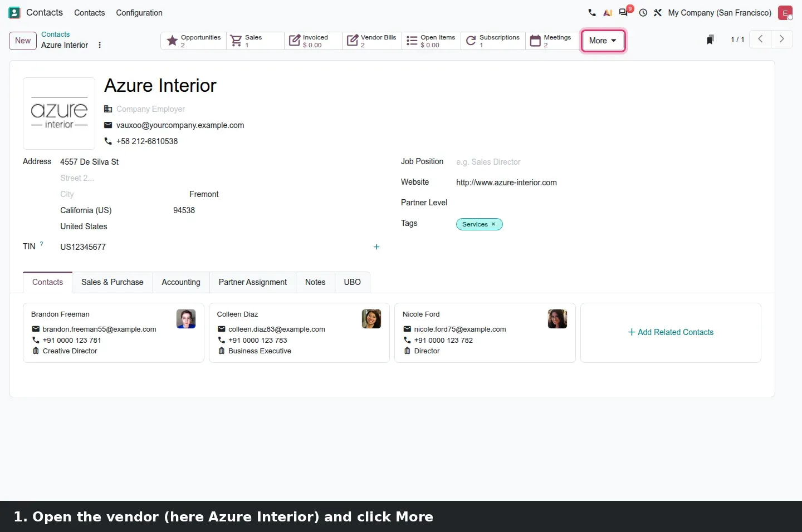The width and height of the screenshot is (802, 532).
Task: Open Brandon Freeman's contact card
Action: (x=114, y=333)
